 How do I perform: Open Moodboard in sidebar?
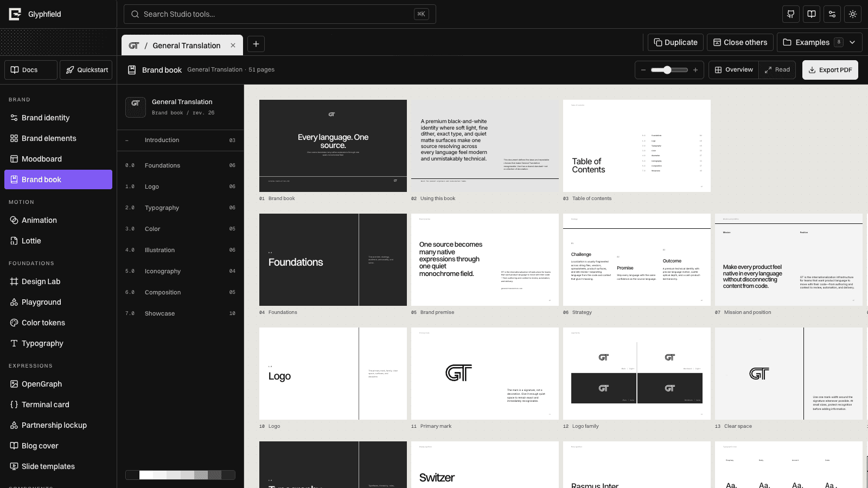[x=59, y=159]
